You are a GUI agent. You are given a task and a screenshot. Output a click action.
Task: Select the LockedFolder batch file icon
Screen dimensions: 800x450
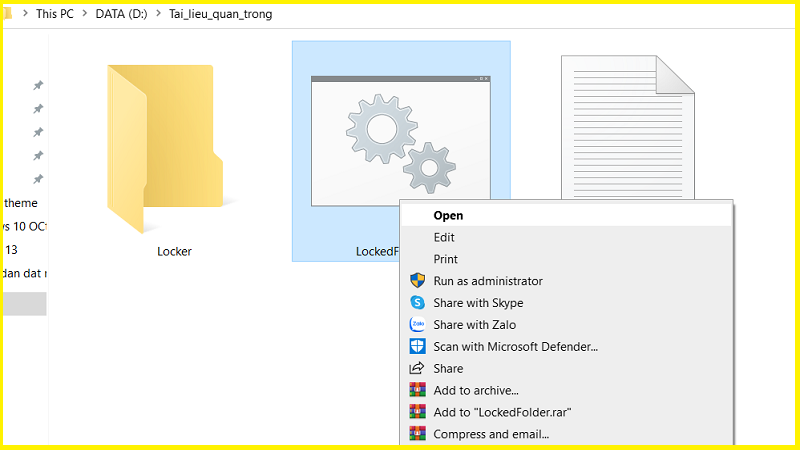401,141
